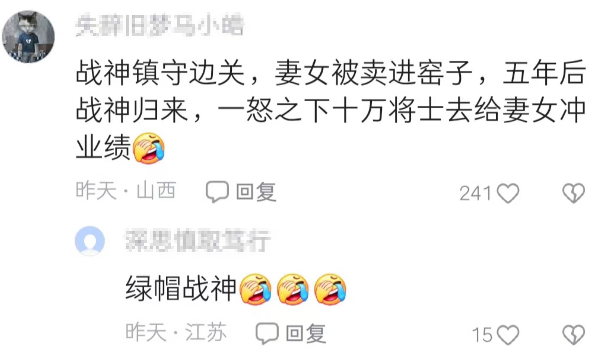Click the 昨天 · 江苏 timestamp
The image size is (607, 364).
pos(176,332)
